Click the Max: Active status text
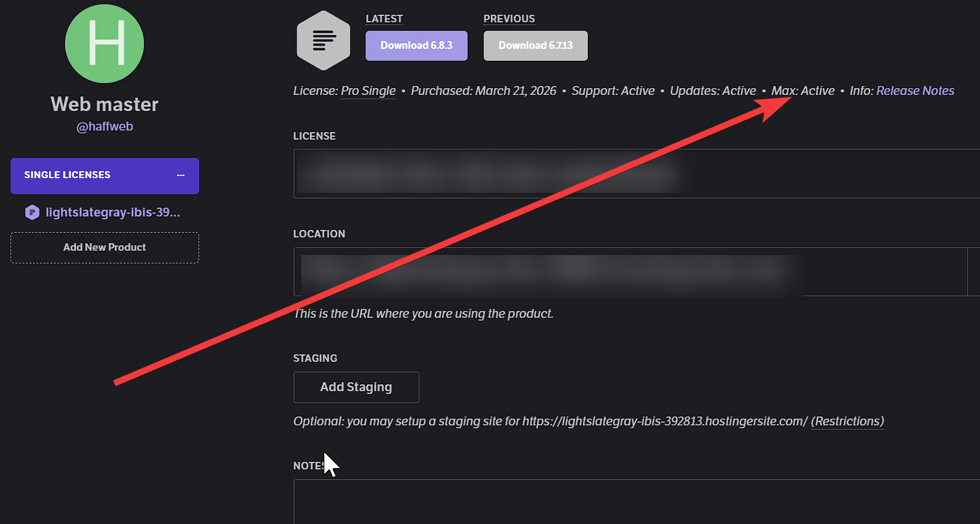 coord(802,91)
